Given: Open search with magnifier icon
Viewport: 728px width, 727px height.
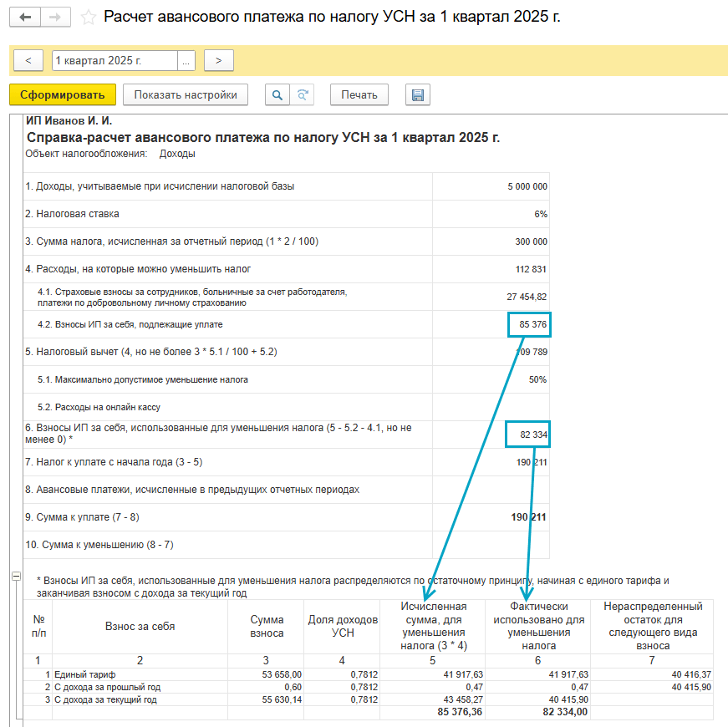Looking at the screenshot, I should pos(277,94).
